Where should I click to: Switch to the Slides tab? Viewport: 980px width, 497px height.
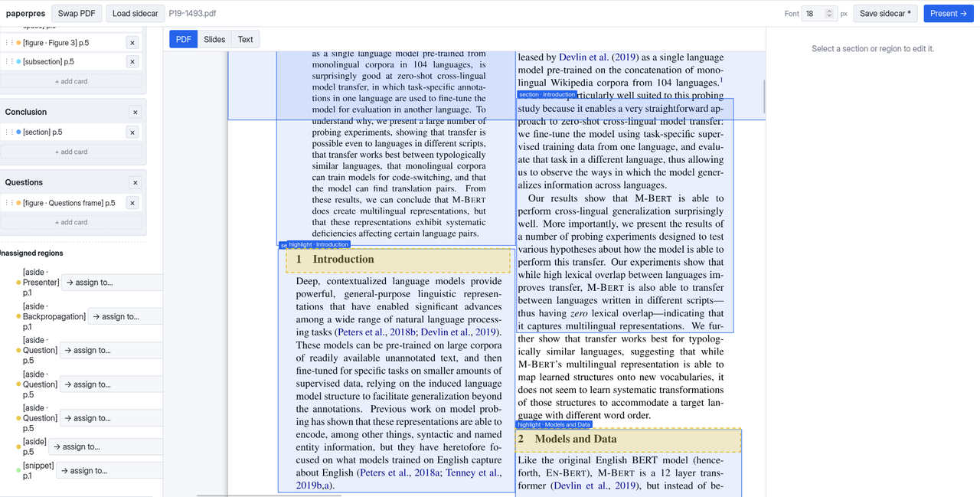click(214, 39)
